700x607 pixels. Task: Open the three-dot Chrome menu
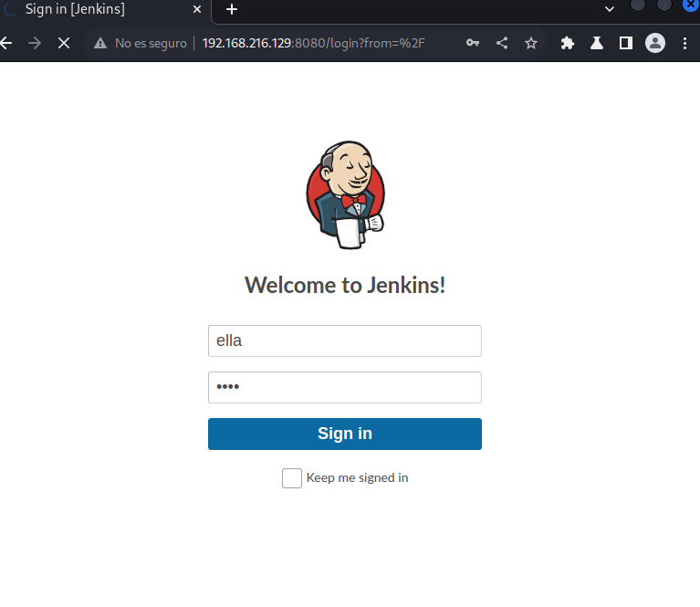pos(684,43)
